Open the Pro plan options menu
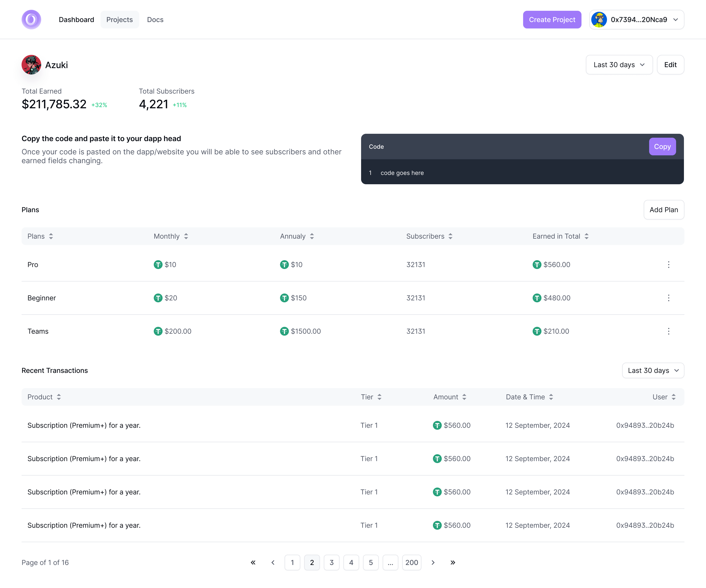 (x=668, y=265)
